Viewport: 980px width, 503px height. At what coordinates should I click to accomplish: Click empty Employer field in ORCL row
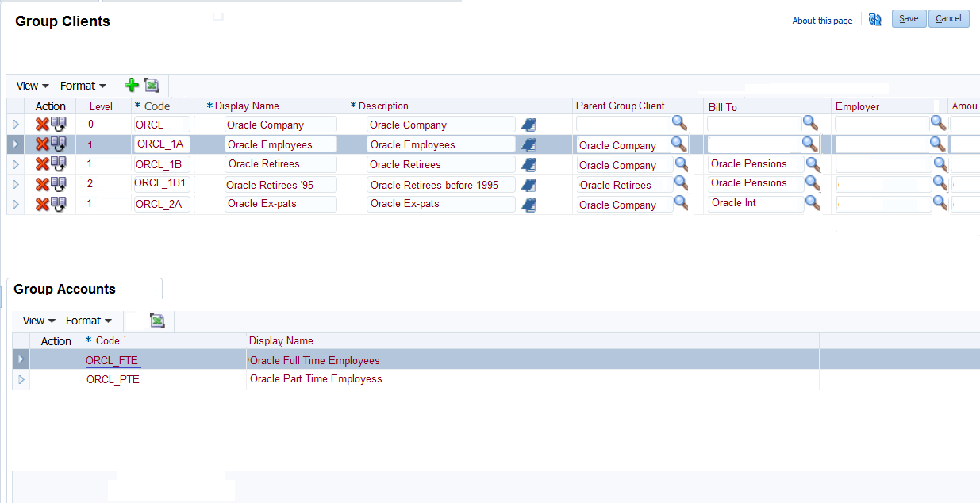pyautogui.click(x=882, y=125)
